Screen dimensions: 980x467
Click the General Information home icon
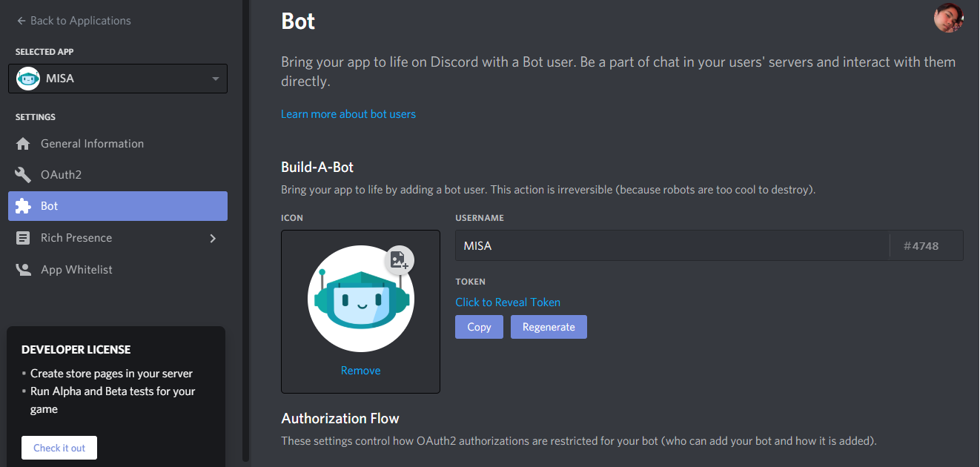click(x=23, y=144)
